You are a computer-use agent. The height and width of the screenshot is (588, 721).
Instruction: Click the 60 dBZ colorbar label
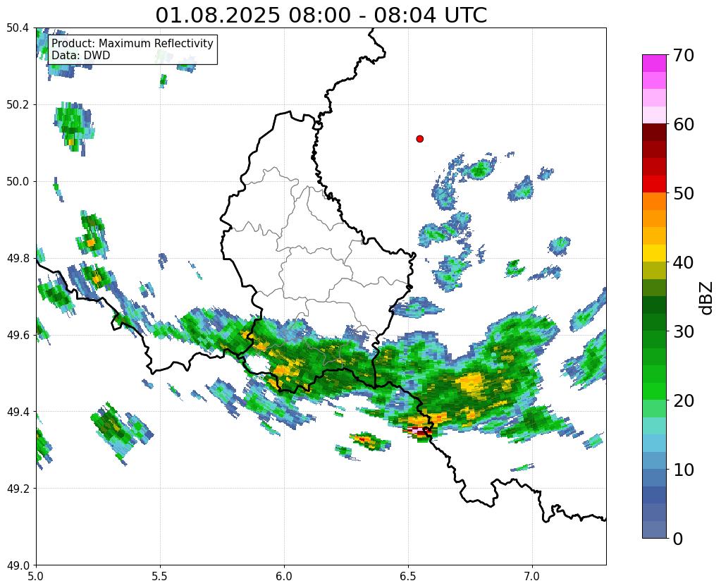pos(682,124)
